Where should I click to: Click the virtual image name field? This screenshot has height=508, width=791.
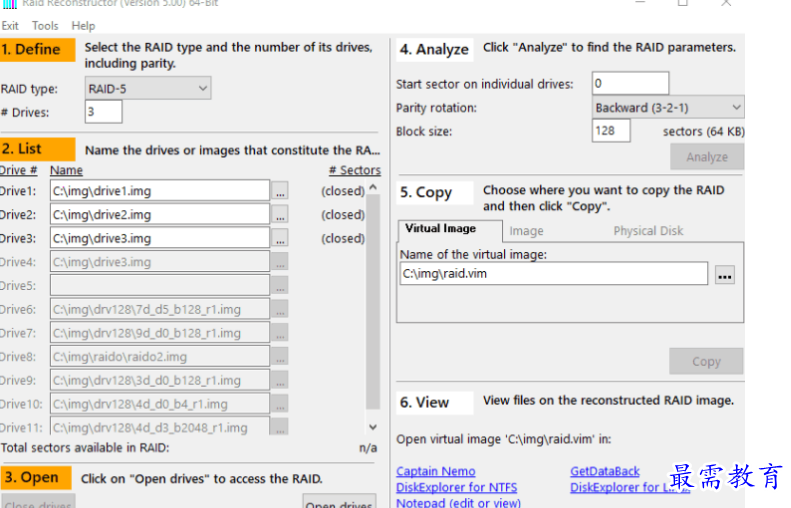click(554, 273)
